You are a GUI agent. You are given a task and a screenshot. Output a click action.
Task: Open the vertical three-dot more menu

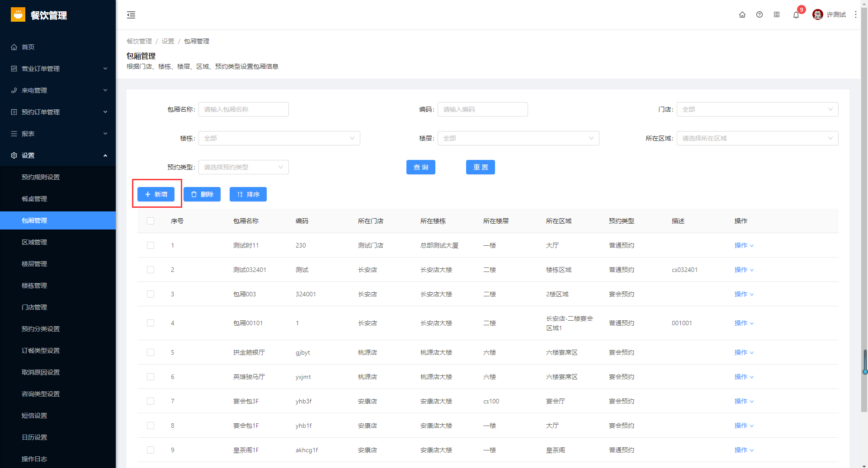[x=856, y=14]
